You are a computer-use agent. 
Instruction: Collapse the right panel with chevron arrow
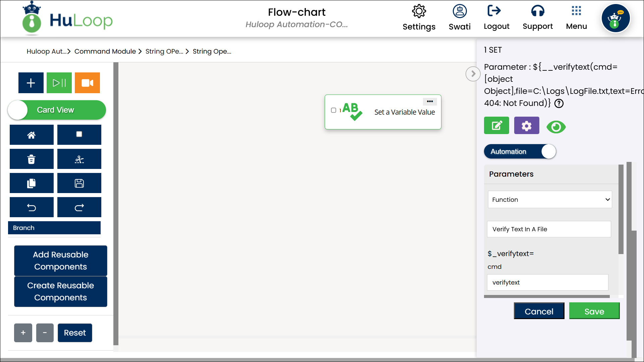(x=473, y=74)
